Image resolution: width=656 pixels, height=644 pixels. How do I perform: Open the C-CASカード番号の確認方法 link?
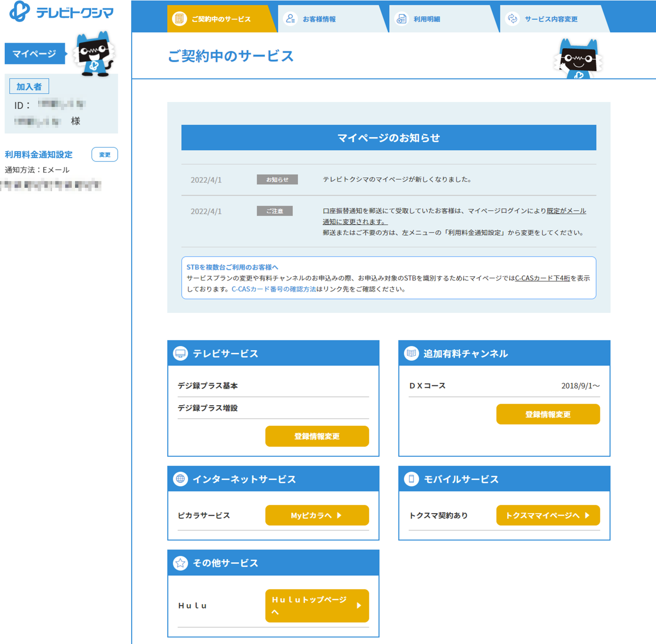pyautogui.click(x=274, y=289)
